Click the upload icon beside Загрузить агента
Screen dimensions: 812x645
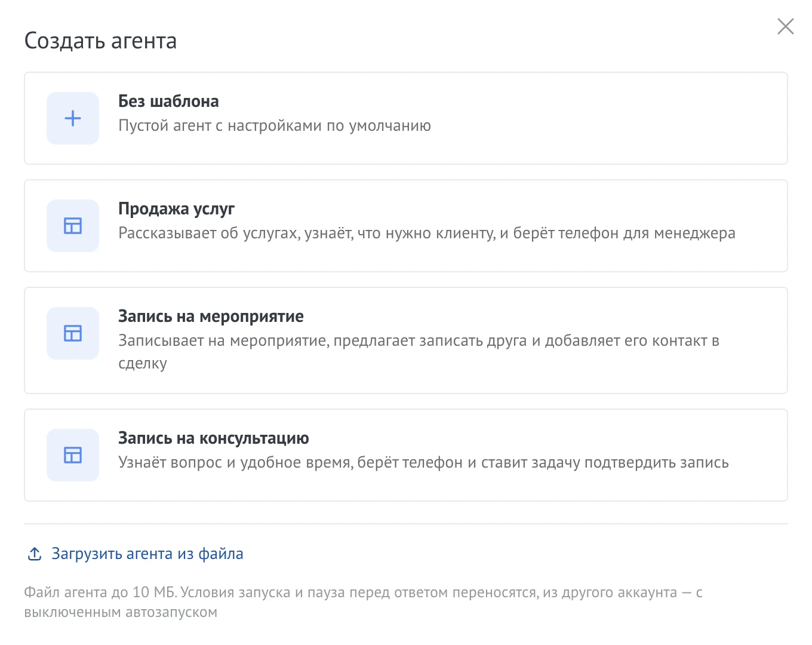point(35,554)
